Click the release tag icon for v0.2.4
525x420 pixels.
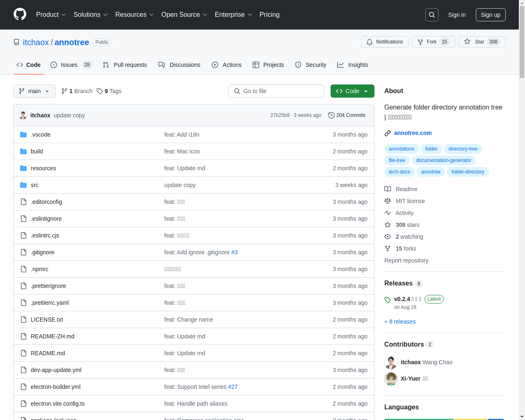point(388,300)
